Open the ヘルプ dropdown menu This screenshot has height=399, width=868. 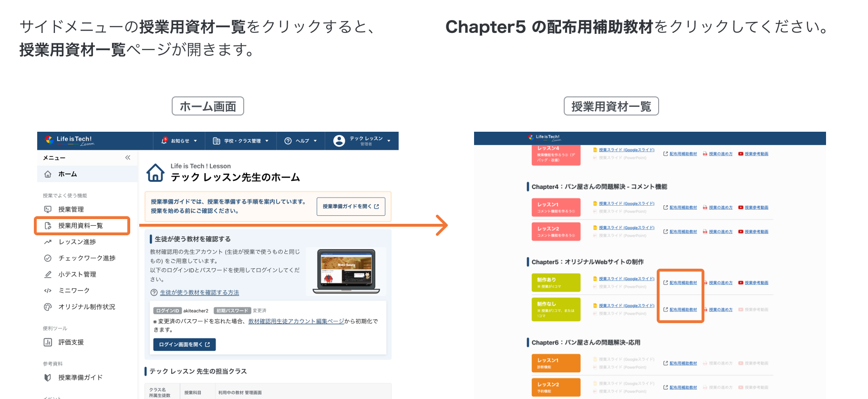point(301,141)
